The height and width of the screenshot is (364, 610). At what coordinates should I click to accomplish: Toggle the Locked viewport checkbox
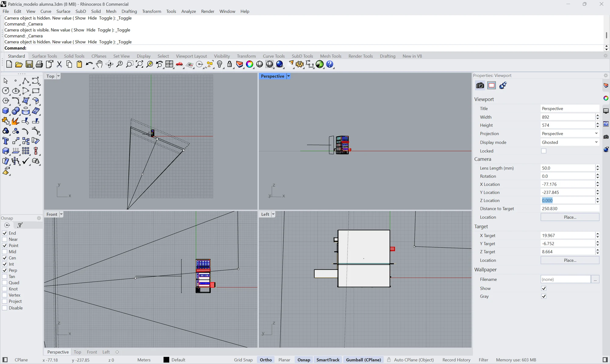coord(544,151)
